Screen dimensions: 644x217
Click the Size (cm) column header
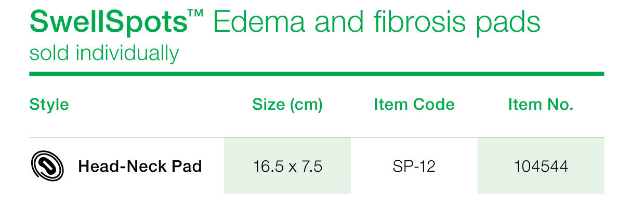[287, 106]
